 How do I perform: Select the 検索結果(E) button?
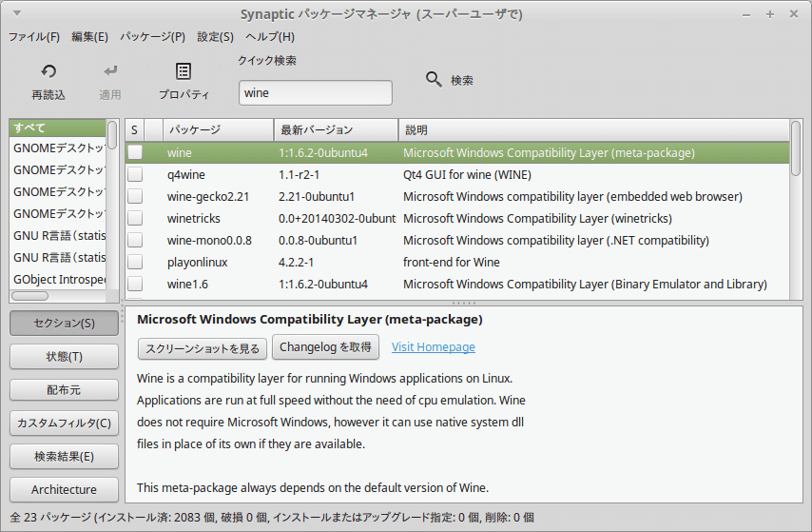click(x=64, y=456)
